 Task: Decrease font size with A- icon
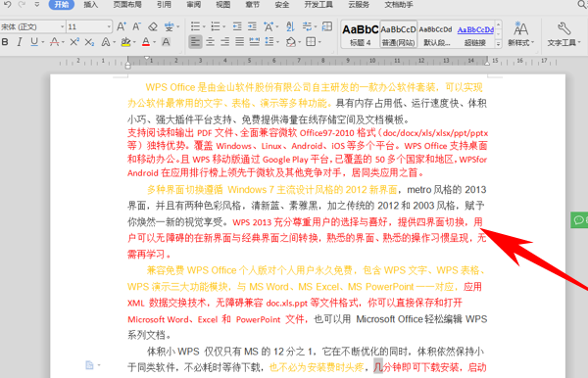(136, 26)
